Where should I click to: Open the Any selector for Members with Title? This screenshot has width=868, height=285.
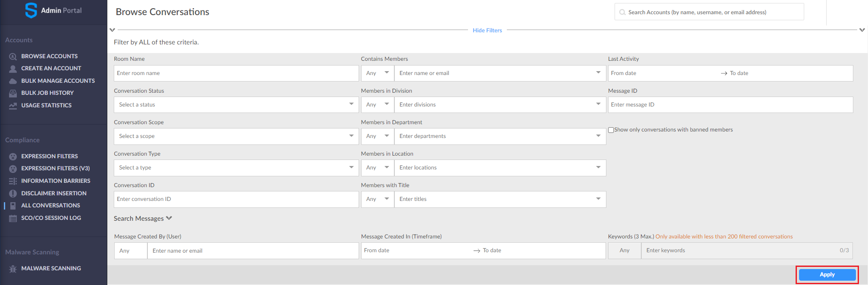[378, 199]
